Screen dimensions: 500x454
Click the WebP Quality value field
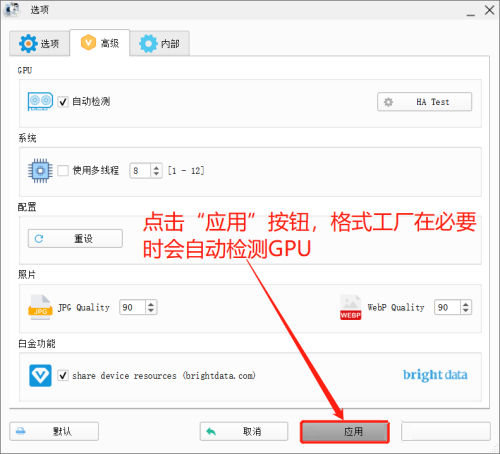tap(447, 307)
